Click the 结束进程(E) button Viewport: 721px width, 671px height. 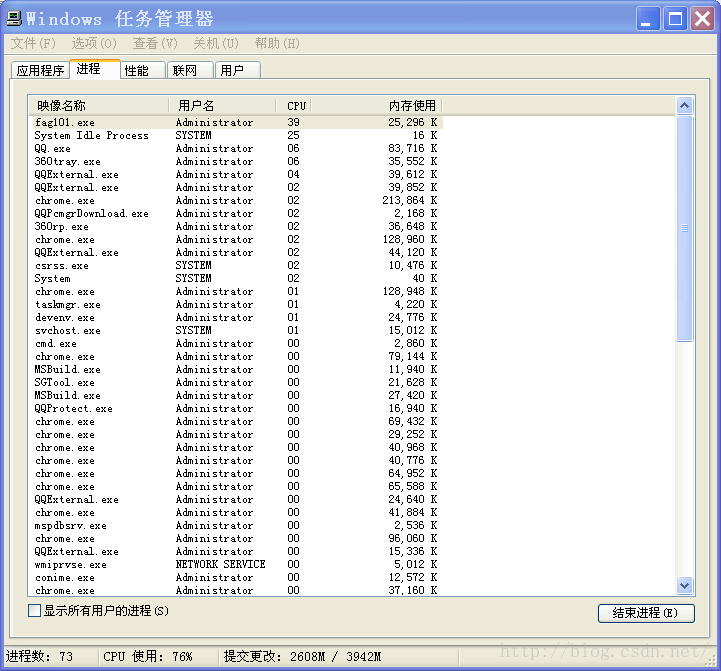[646, 613]
